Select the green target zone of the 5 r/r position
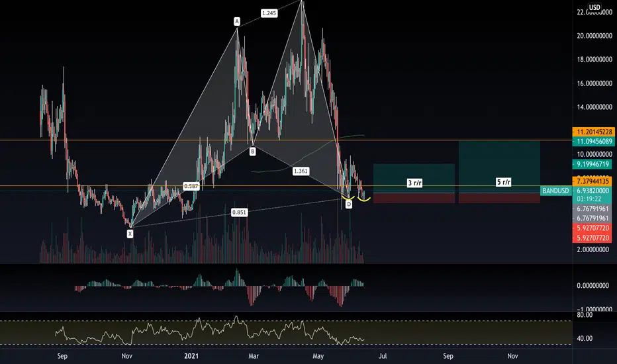The height and width of the screenshot is (364, 617). tap(499, 167)
